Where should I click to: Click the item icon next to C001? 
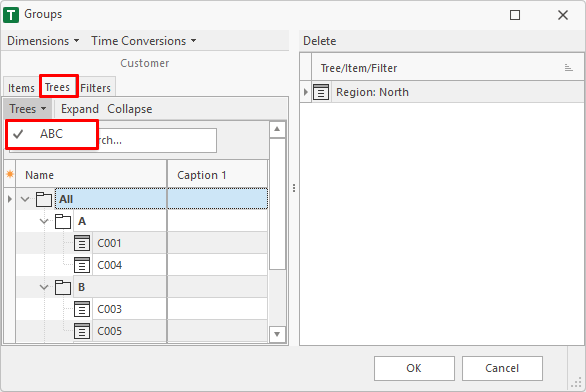pos(82,243)
